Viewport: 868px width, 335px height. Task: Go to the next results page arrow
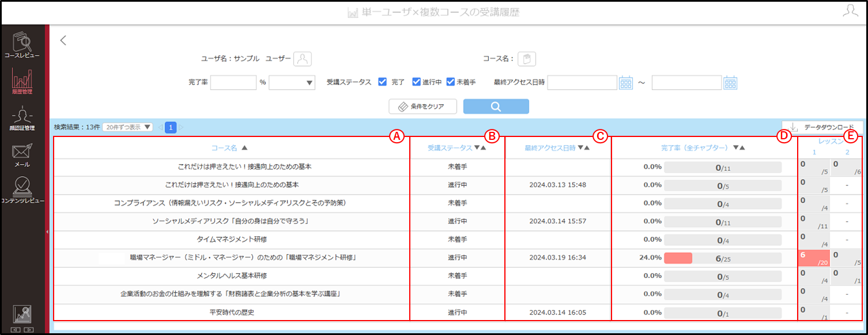coord(181,127)
